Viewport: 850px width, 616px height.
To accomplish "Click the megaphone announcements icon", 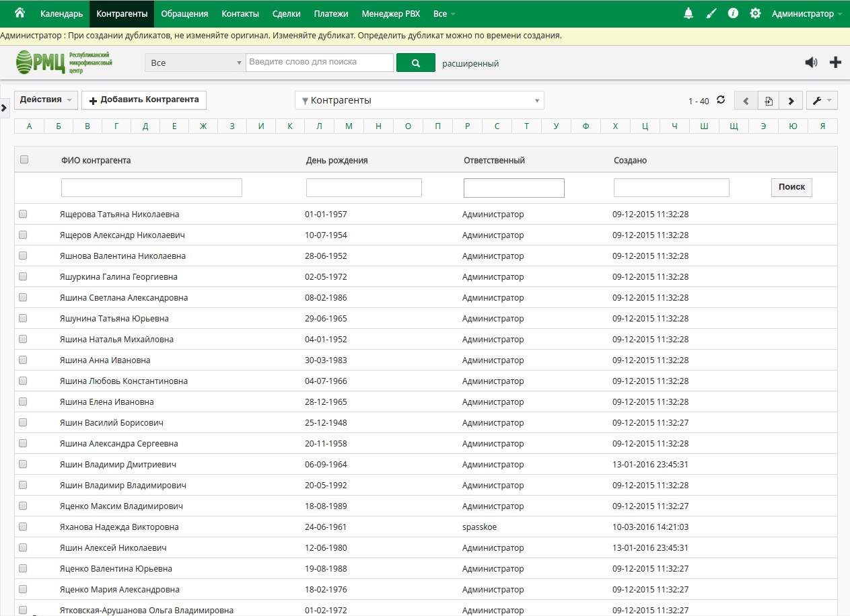I will (811, 63).
